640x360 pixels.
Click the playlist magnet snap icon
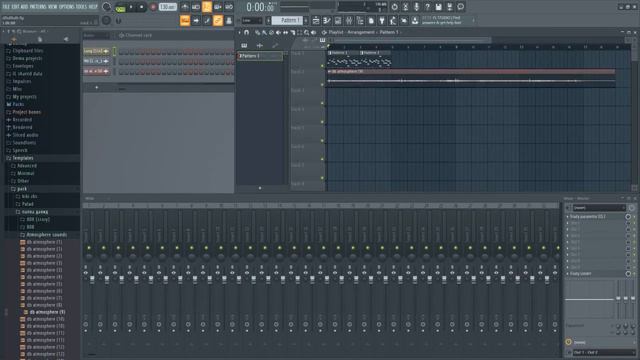(247, 32)
